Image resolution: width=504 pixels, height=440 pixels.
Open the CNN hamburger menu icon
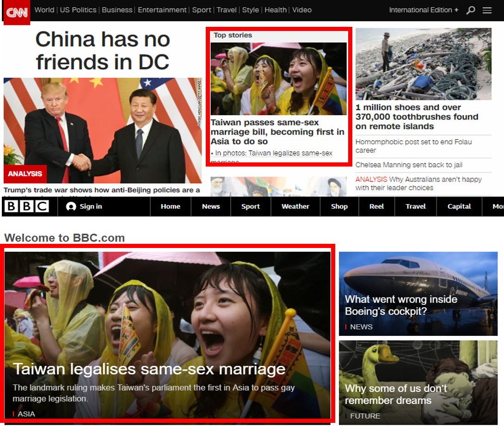click(x=487, y=10)
